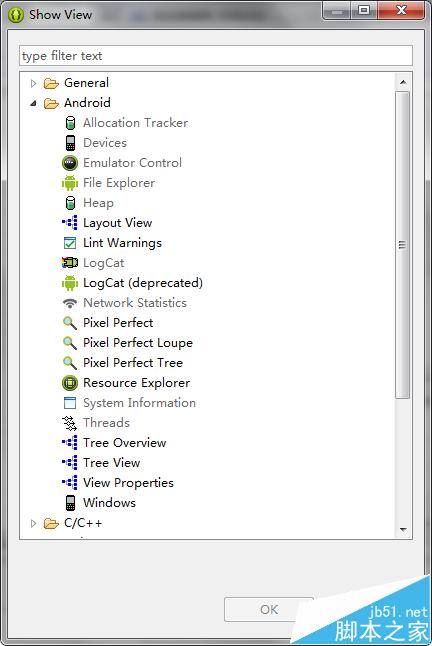Select System Information entry

tap(139, 403)
